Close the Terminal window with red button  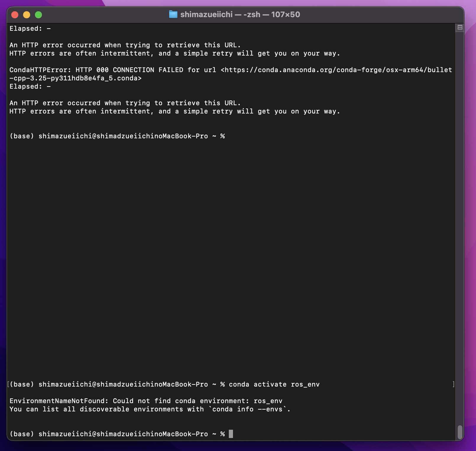[x=15, y=14]
